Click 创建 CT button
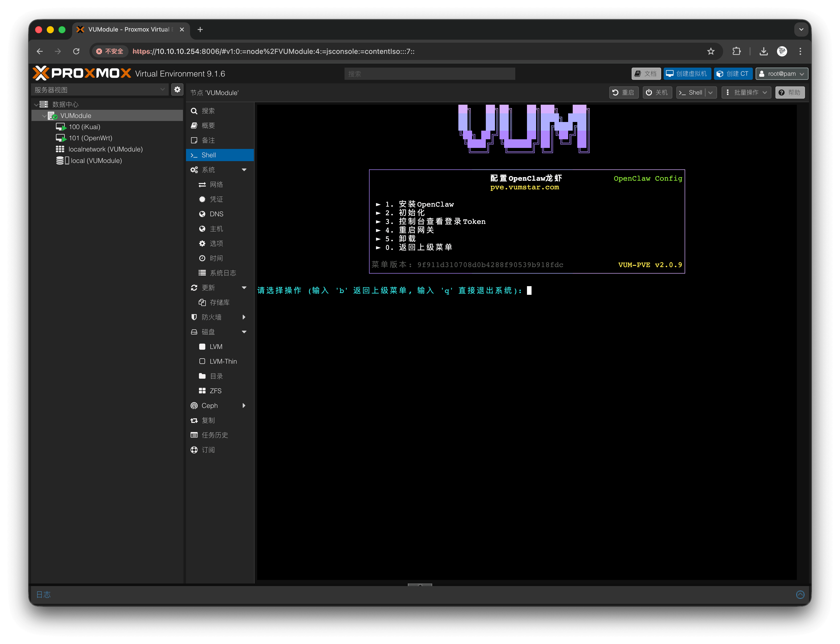 [x=733, y=74]
